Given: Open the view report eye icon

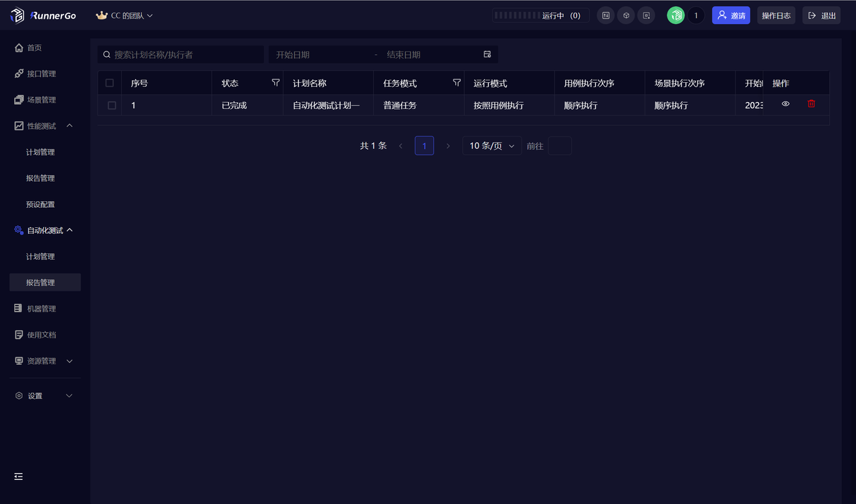Looking at the screenshot, I should [x=785, y=104].
